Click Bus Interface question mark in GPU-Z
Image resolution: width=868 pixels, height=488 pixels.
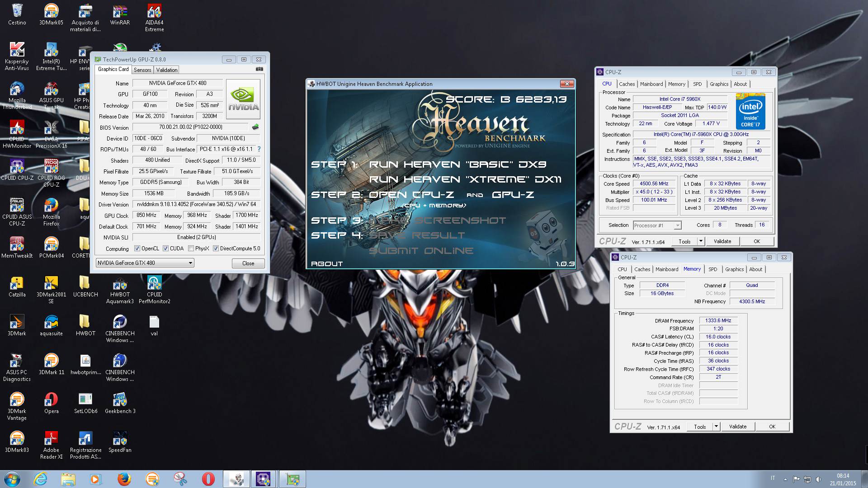tap(259, 149)
